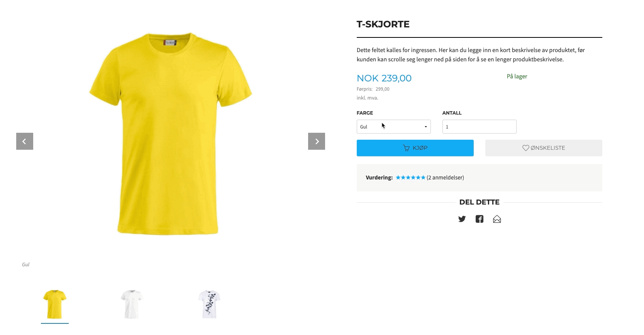Click the NOK 239,00 price

pyautogui.click(x=384, y=78)
